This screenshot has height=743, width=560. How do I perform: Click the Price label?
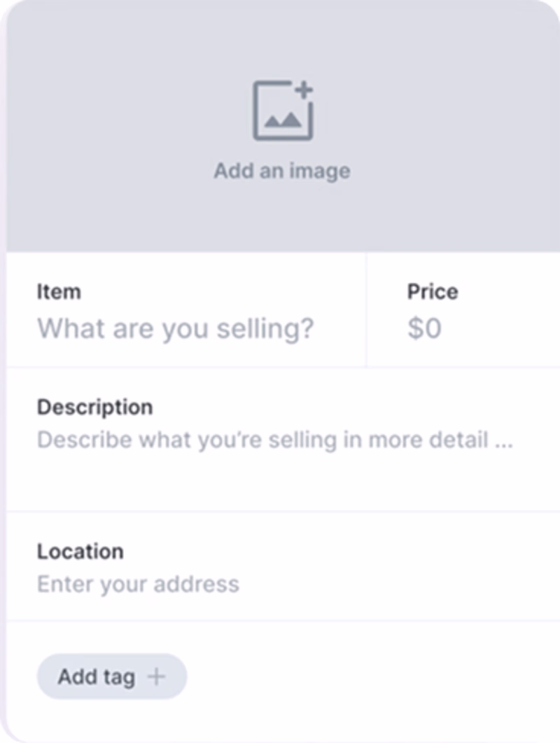(x=433, y=291)
